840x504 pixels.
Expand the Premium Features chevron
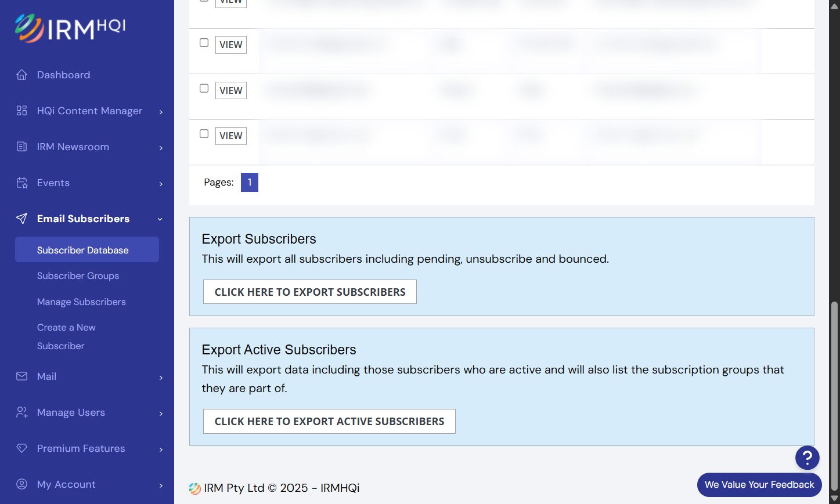point(161,449)
